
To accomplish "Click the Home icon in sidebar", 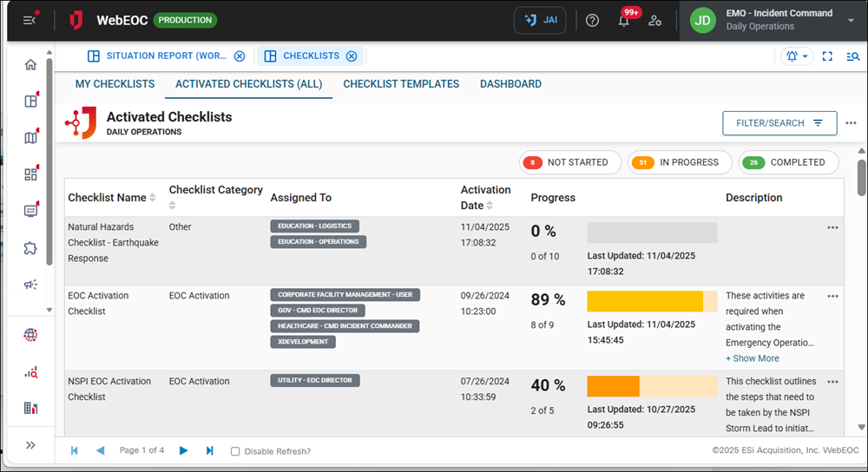I will tap(31, 65).
